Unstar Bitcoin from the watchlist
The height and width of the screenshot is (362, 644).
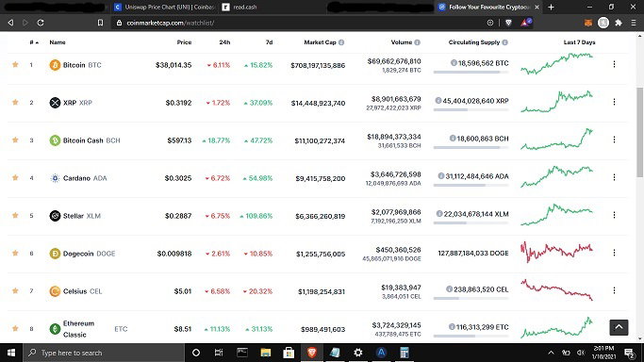tap(15, 64)
